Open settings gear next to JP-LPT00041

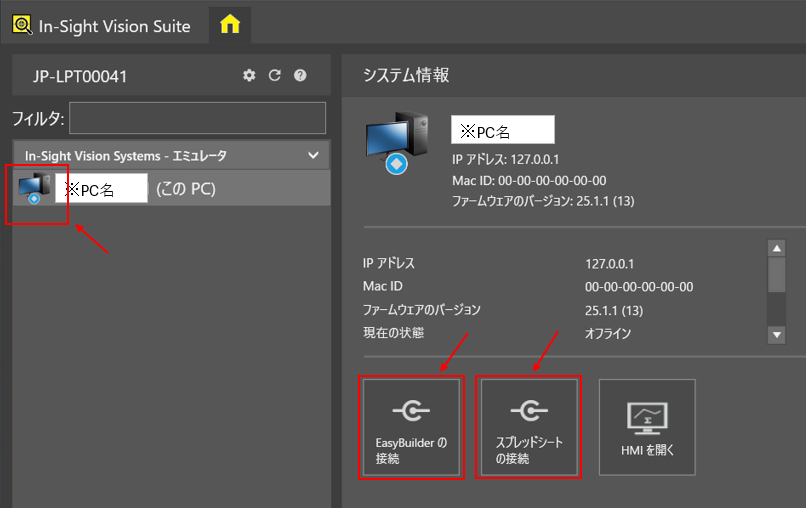(249, 76)
